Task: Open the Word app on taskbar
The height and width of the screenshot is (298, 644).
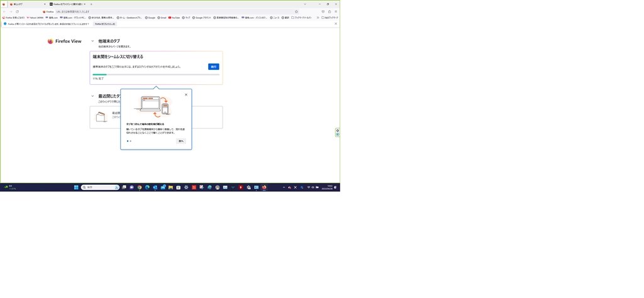Action: pyautogui.click(x=233, y=187)
